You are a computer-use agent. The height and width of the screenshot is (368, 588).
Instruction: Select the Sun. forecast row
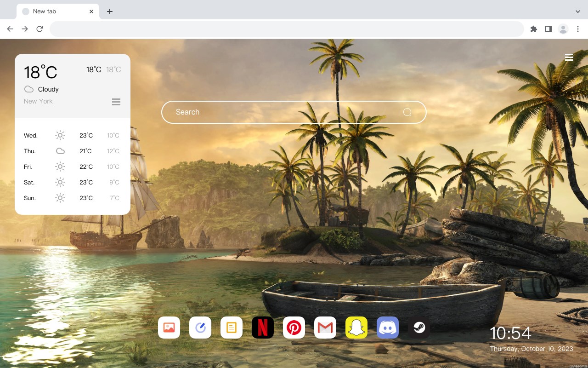[x=72, y=198]
